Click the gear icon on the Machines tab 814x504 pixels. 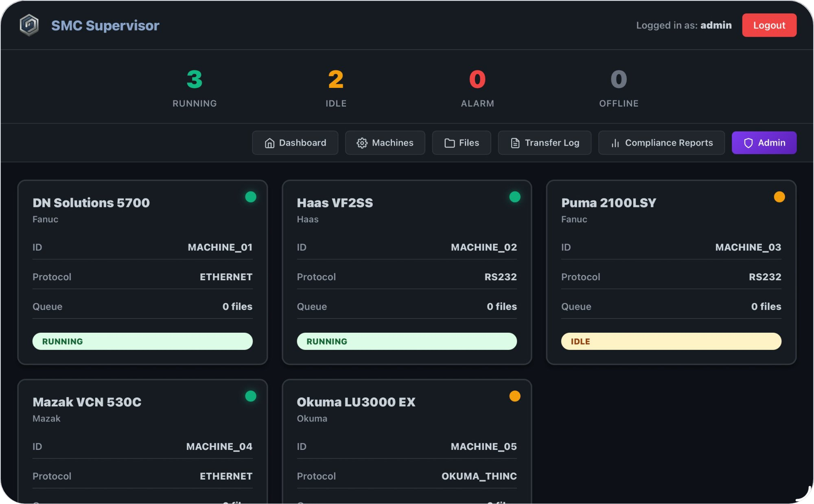[362, 143]
